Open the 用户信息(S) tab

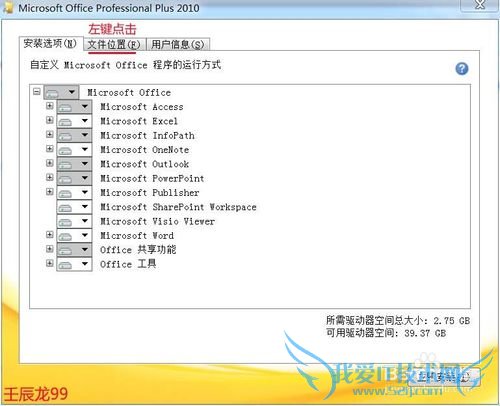coord(178,44)
